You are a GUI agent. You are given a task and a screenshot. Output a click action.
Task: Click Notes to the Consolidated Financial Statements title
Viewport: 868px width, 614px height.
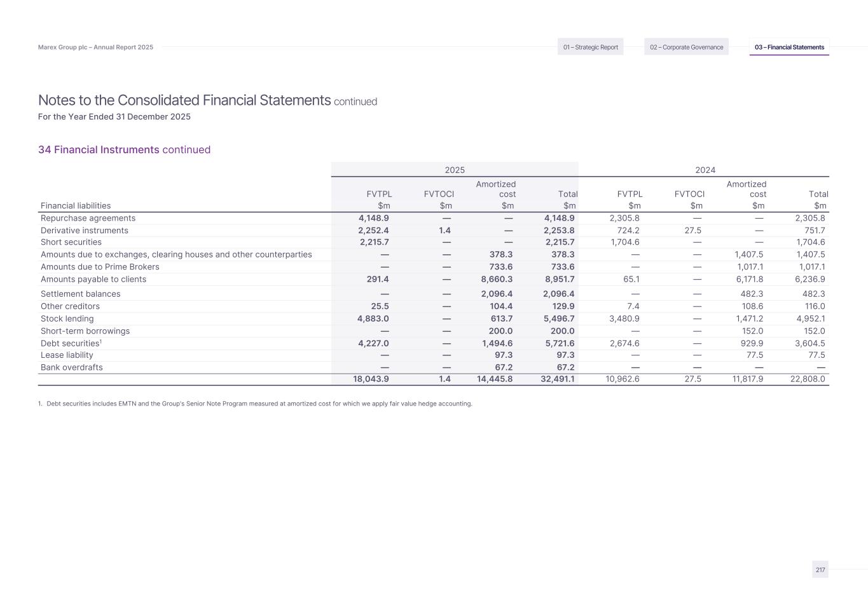point(184,100)
